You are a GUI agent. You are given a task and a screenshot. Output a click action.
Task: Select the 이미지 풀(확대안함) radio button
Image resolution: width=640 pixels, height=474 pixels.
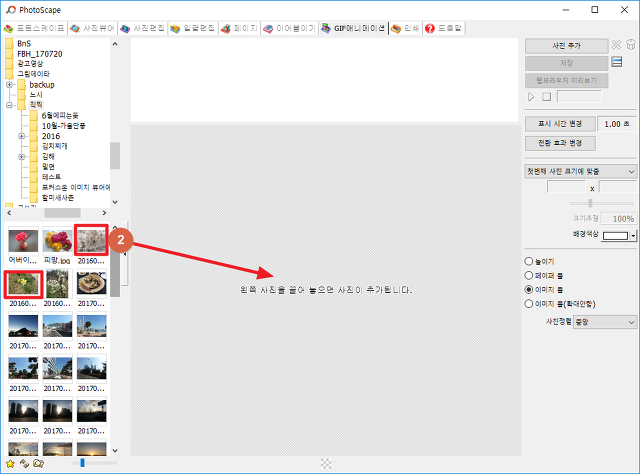pos(529,303)
